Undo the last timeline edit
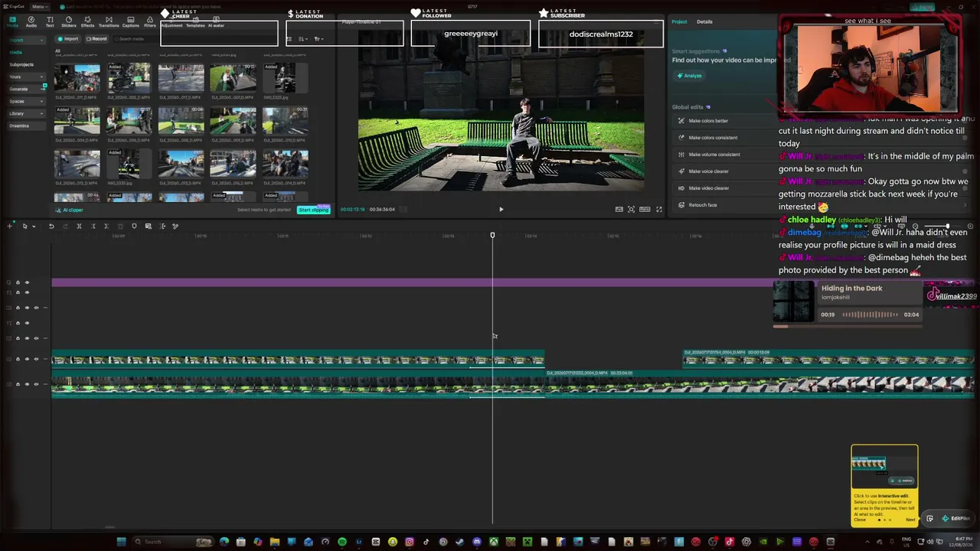This screenshot has height=551, width=980. point(51,227)
